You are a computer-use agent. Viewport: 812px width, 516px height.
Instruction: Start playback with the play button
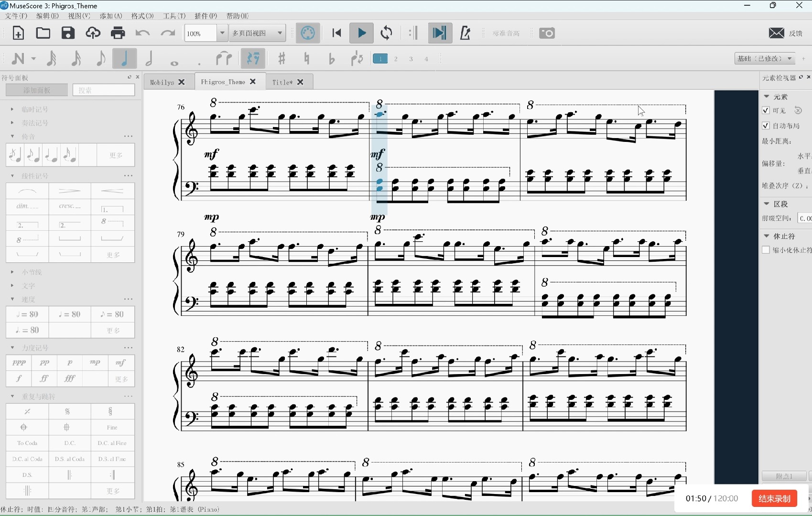[361, 33]
